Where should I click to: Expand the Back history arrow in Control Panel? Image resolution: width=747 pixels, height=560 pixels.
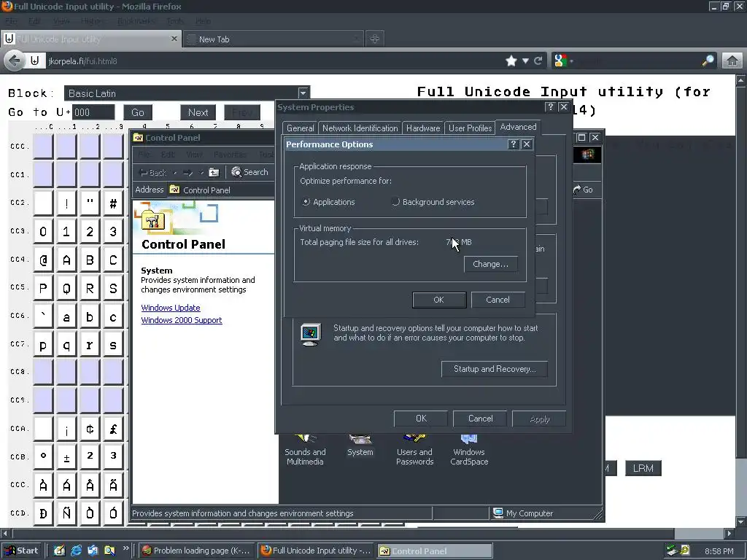174,172
